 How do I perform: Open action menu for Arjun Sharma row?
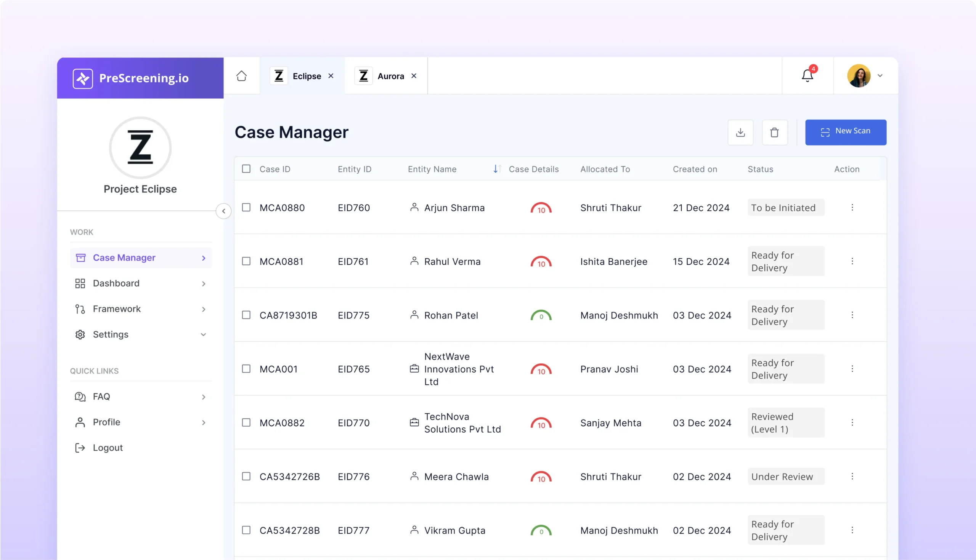click(852, 207)
